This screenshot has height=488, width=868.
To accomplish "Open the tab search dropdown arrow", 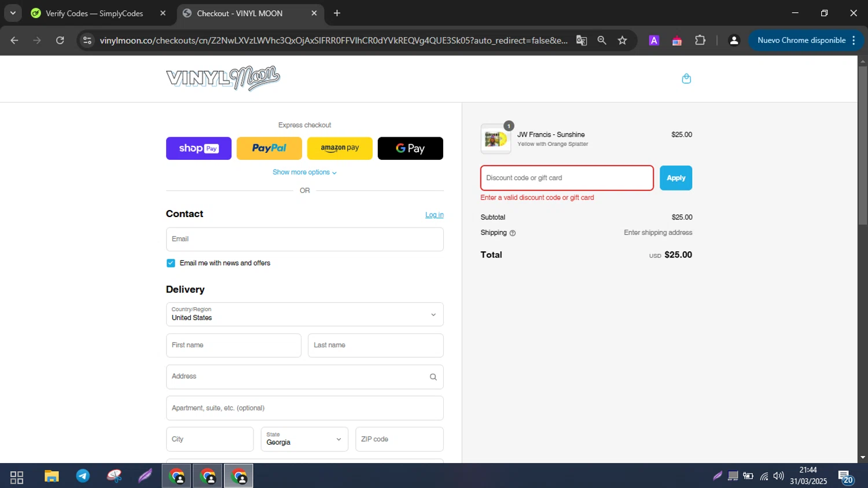I will tap(13, 13).
